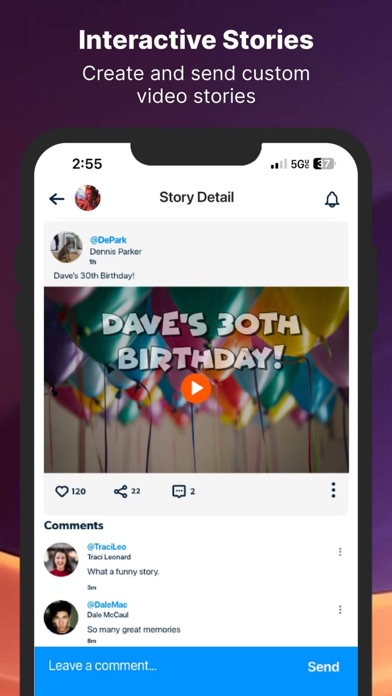Open the @TraciLeo handle link
Screen dimensions: 392x696
coord(107,547)
